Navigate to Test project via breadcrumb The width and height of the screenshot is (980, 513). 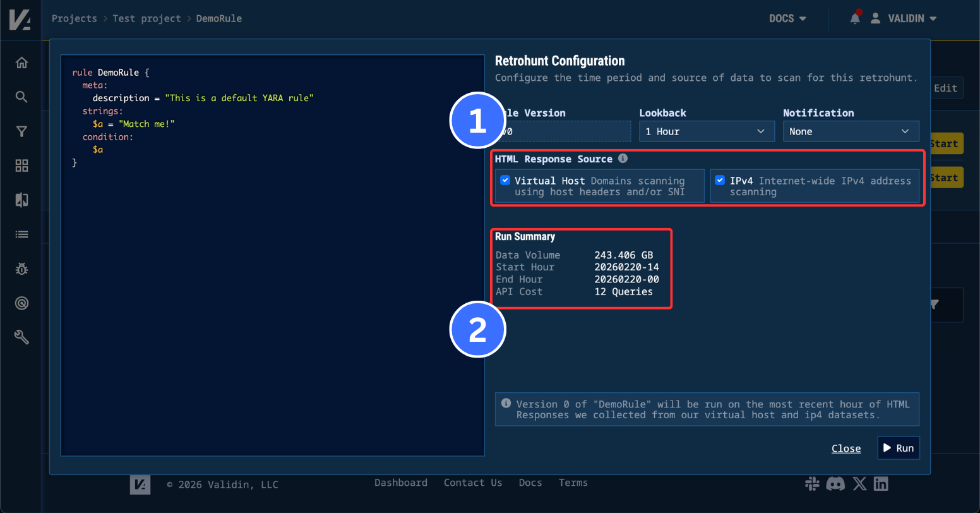[147, 18]
